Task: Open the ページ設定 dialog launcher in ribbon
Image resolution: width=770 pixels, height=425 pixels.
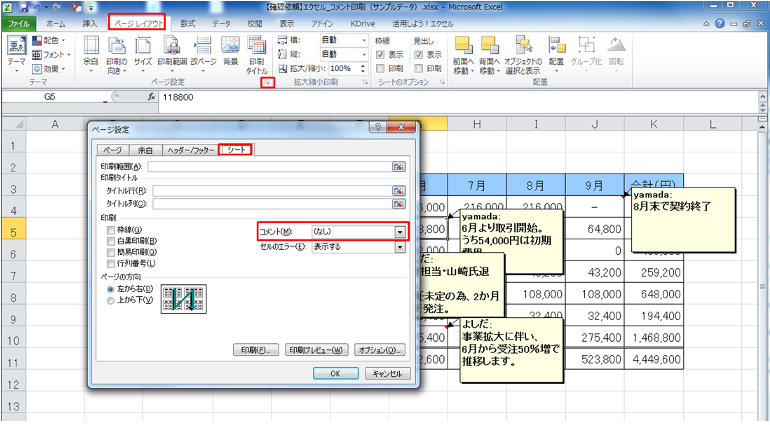Action: tap(267, 82)
